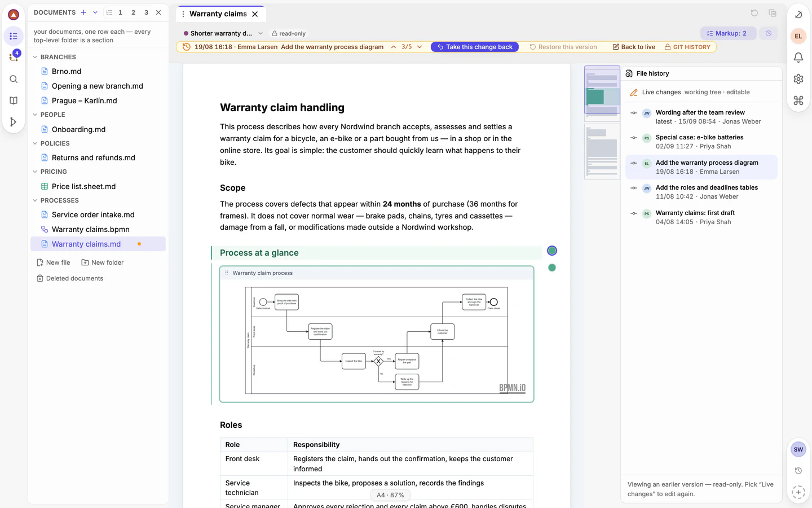Image resolution: width=812 pixels, height=508 pixels.
Task: Set outline depth to level 3
Action: (146, 12)
